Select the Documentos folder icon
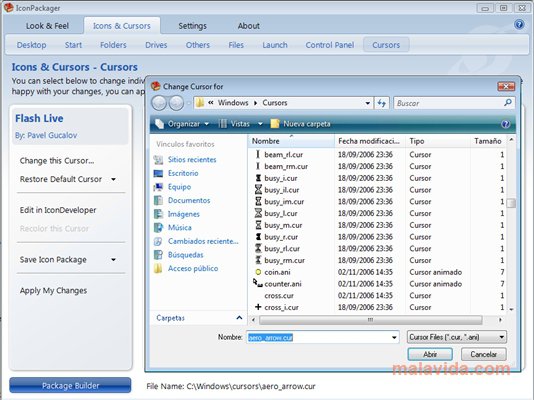Viewport: 534px width, 400px height. (x=158, y=201)
